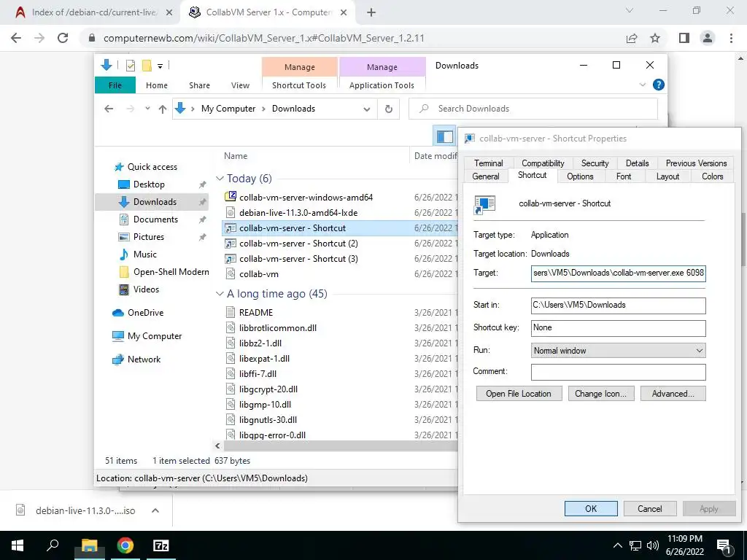Open Explorer help icon
The width and height of the screenshot is (747, 560).
pyautogui.click(x=659, y=85)
